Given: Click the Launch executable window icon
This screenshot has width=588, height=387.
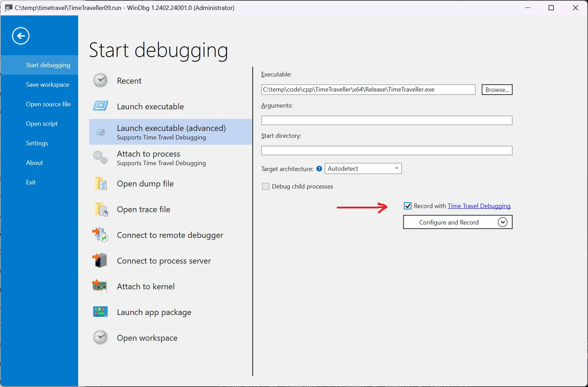Looking at the screenshot, I should [x=100, y=106].
